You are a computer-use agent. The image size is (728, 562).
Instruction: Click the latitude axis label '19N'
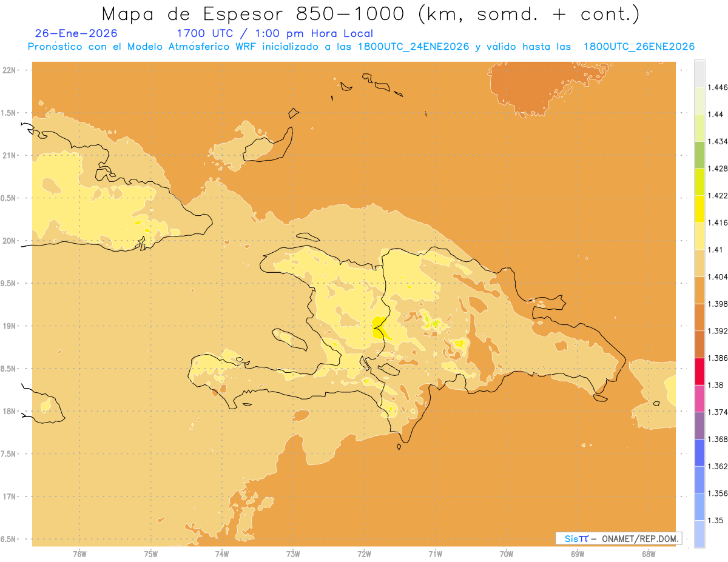tap(9, 326)
